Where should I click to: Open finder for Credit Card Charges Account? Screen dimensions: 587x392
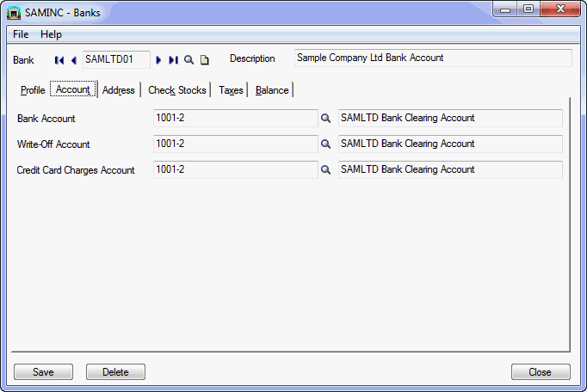(326, 170)
